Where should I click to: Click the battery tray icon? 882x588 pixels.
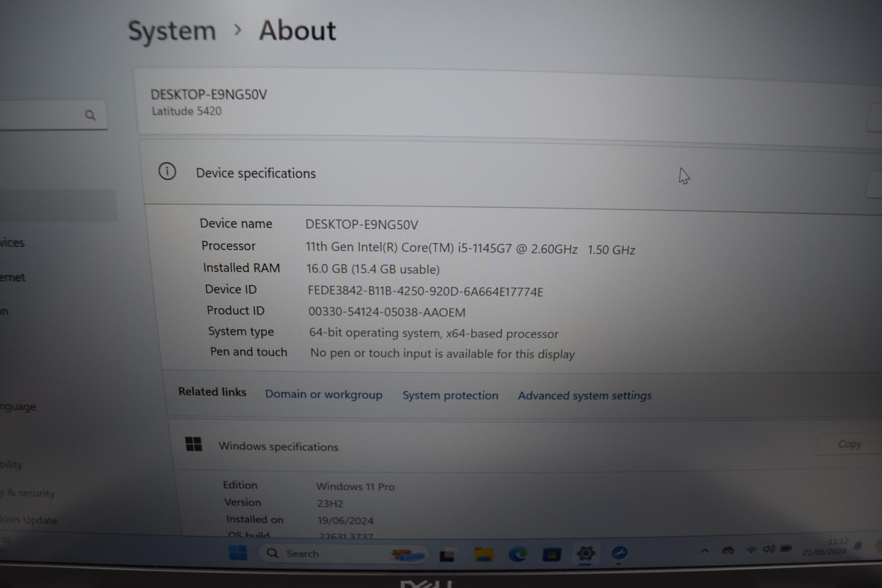tap(786, 549)
